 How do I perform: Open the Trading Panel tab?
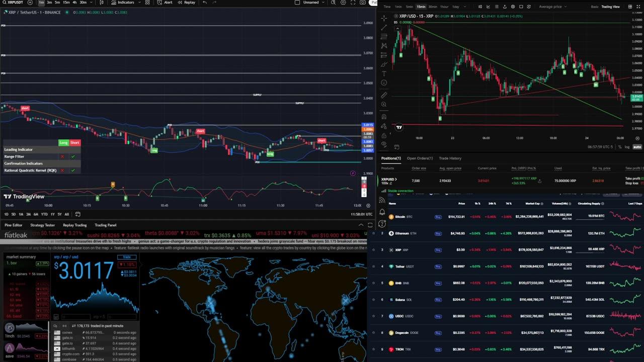coord(106,225)
